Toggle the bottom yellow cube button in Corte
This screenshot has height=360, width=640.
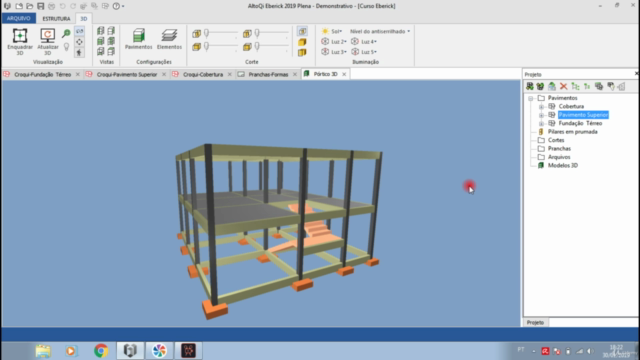click(302, 53)
